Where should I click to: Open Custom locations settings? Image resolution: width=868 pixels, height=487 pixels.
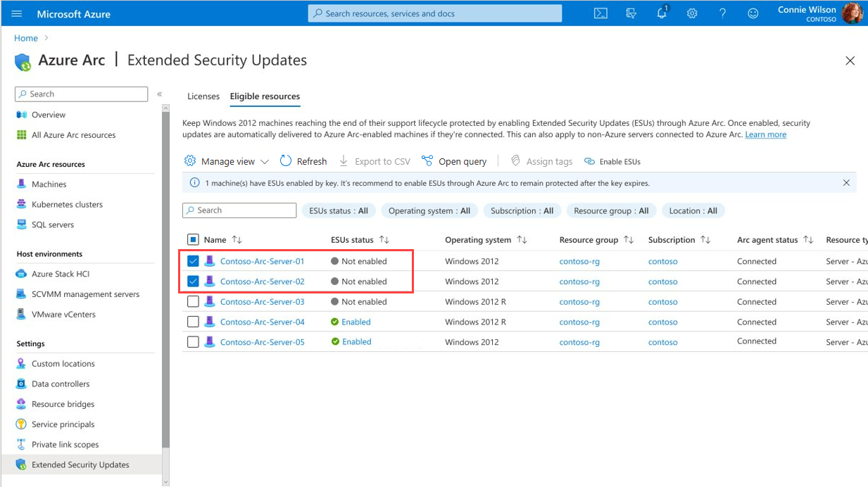(x=63, y=364)
